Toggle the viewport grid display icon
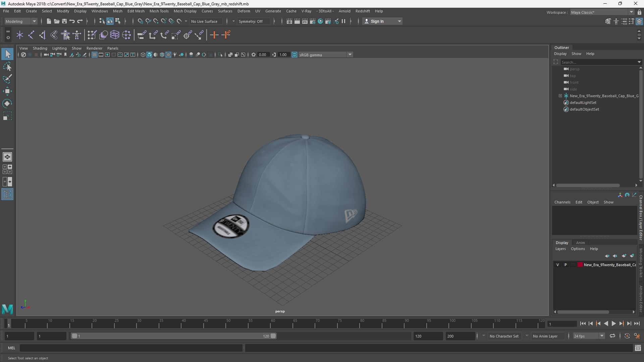644x362 pixels. pyautogui.click(x=95, y=55)
